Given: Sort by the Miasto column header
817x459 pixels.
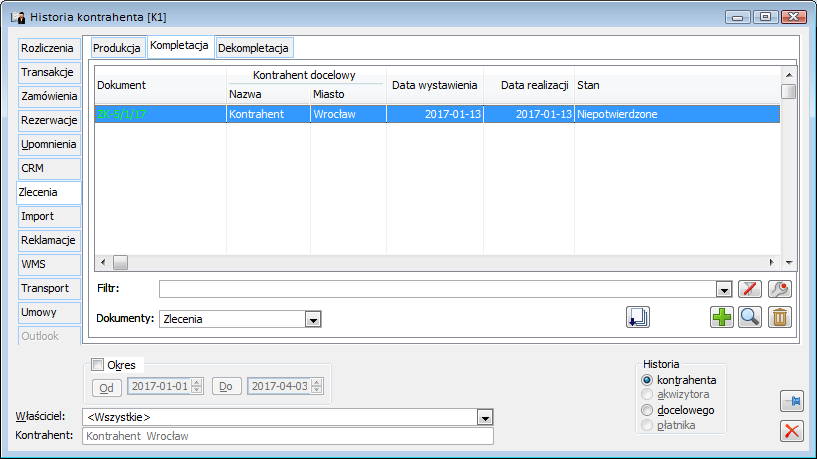Looking at the screenshot, I should pos(348,94).
